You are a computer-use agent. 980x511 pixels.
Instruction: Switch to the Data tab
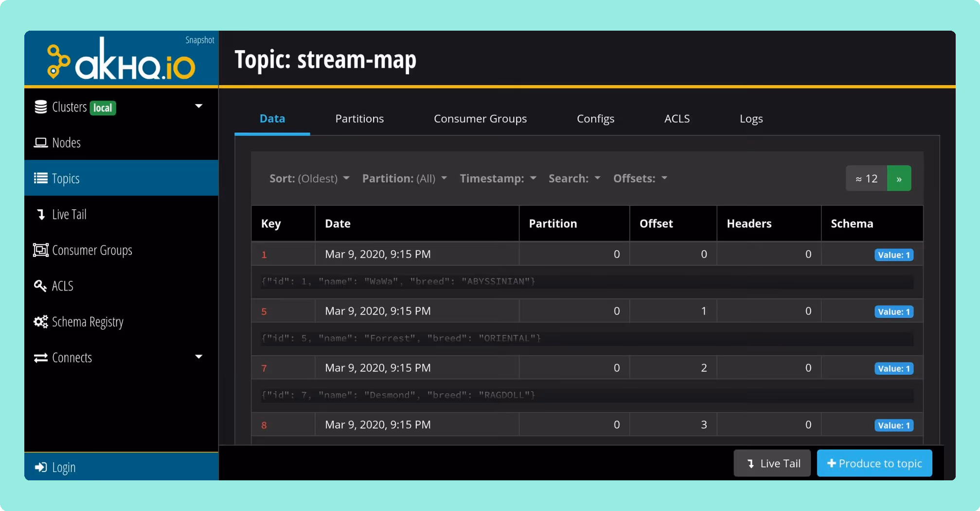pos(272,119)
